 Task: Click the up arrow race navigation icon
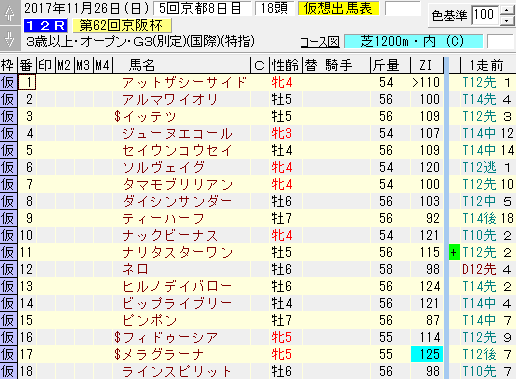(x=10, y=12)
